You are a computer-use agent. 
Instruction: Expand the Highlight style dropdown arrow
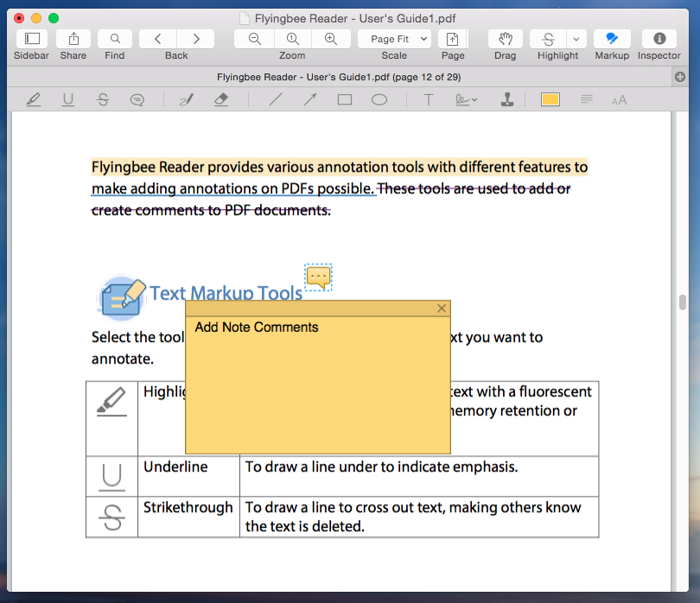coord(576,39)
